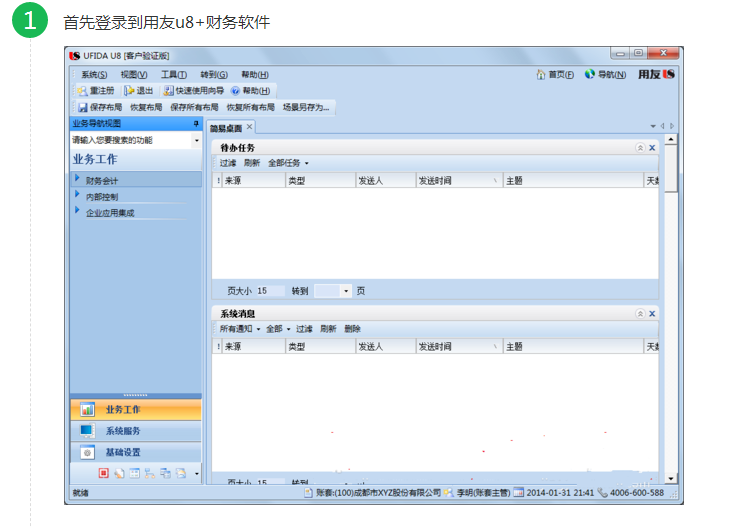Screen dimensions: 730x527
Task: Click the blue question-mark 帮助(H) toolbar icon
Action: [x=236, y=91]
